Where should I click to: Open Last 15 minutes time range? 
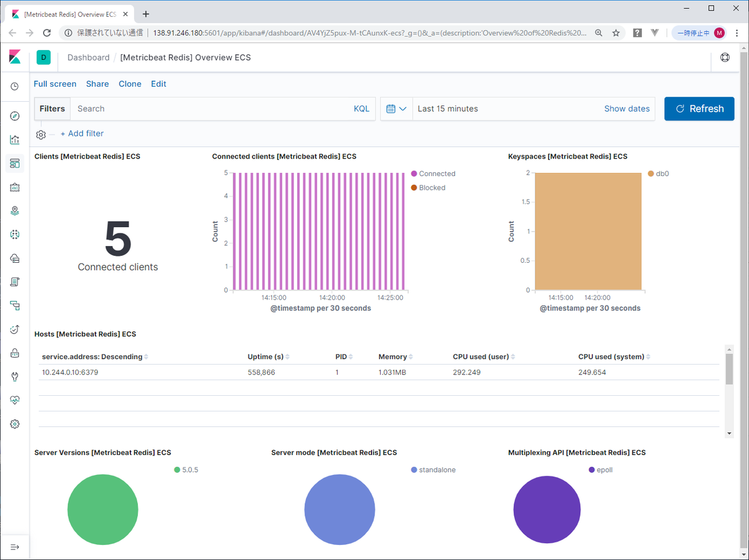click(x=448, y=109)
